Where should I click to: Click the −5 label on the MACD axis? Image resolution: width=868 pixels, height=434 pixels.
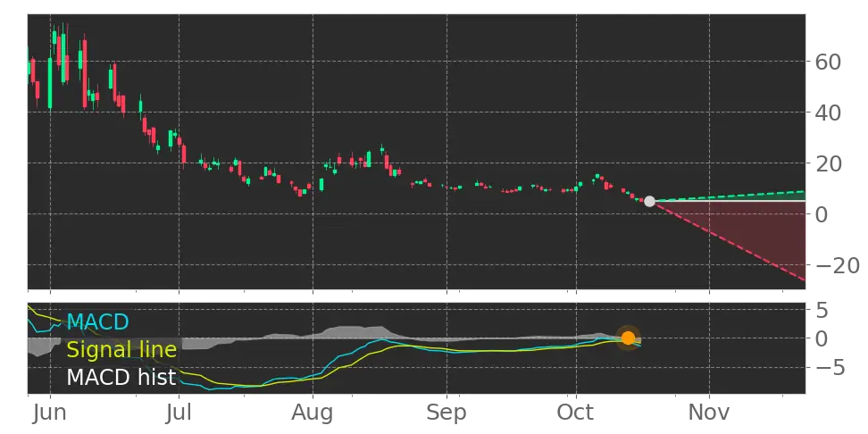pyautogui.click(x=830, y=367)
